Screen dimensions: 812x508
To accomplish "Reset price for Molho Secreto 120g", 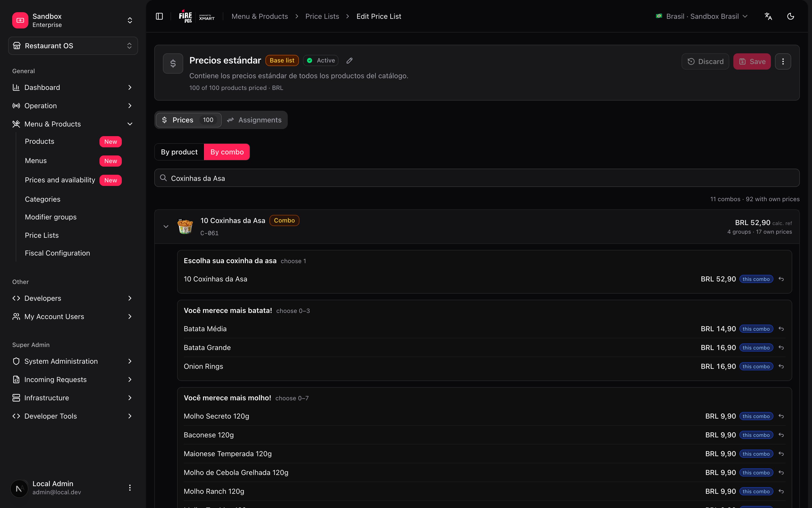I will (781, 416).
